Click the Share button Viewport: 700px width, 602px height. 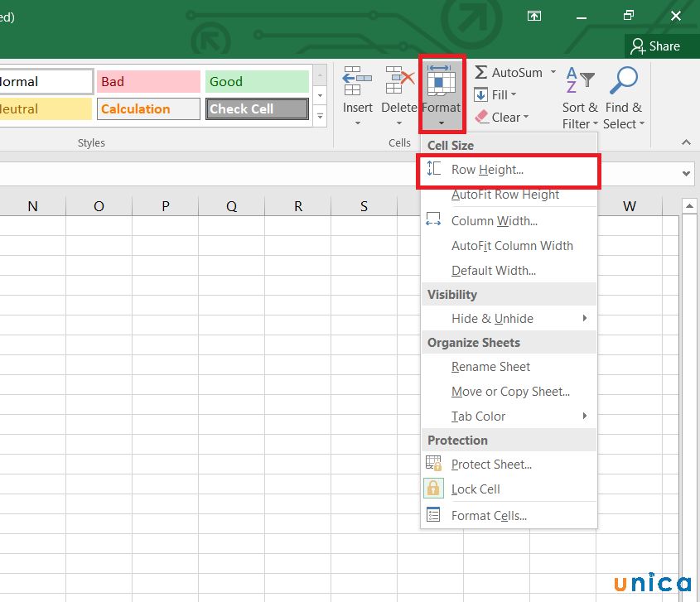660,46
